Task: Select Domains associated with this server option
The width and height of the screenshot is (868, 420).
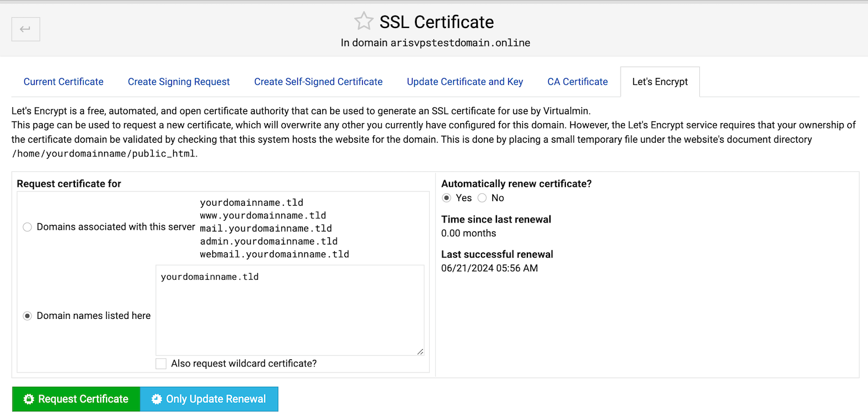Action: 27,227
